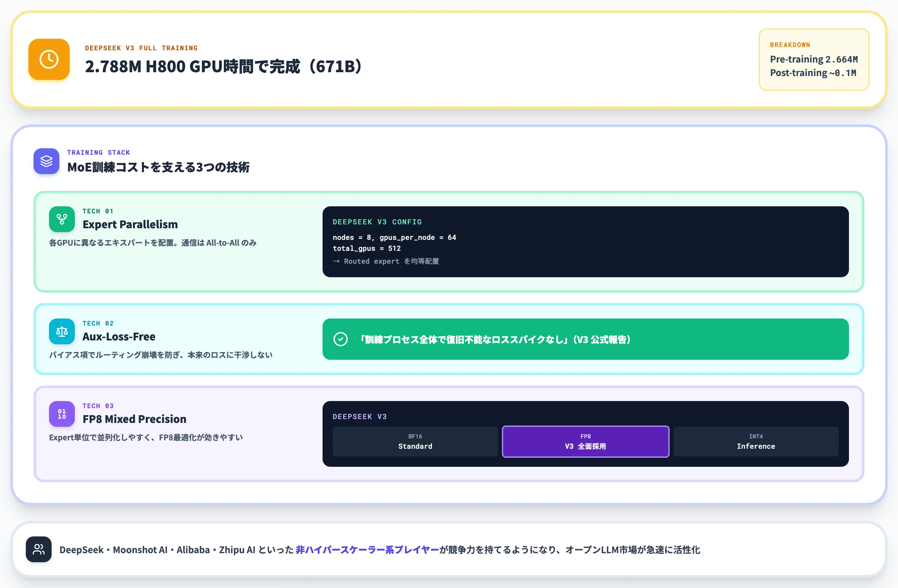Click the BREAKDOWN summary box

[x=814, y=60]
